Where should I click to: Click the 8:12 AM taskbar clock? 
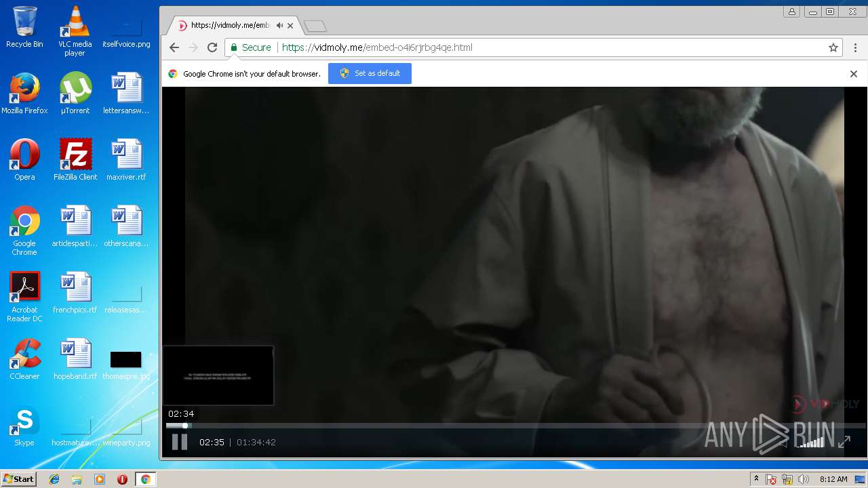tap(833, 479)
